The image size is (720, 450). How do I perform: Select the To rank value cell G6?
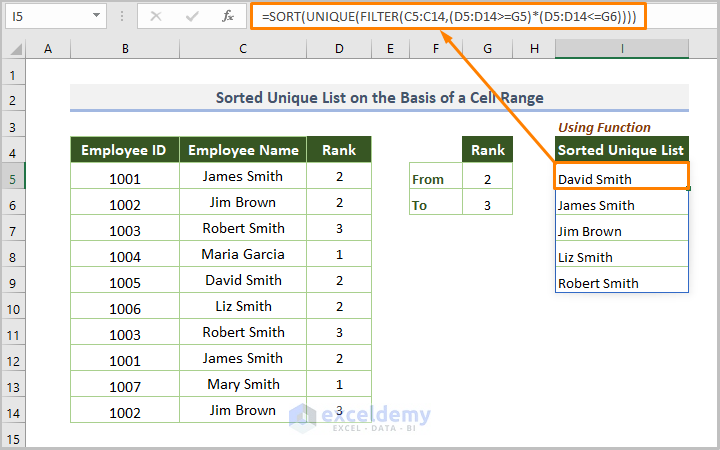point(487,204)
